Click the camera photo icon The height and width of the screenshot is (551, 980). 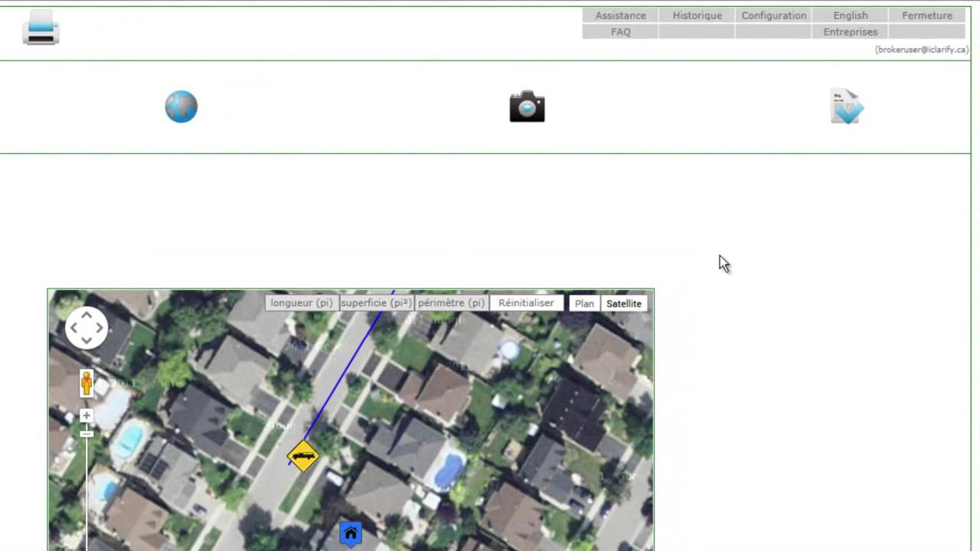pos(527,106)
